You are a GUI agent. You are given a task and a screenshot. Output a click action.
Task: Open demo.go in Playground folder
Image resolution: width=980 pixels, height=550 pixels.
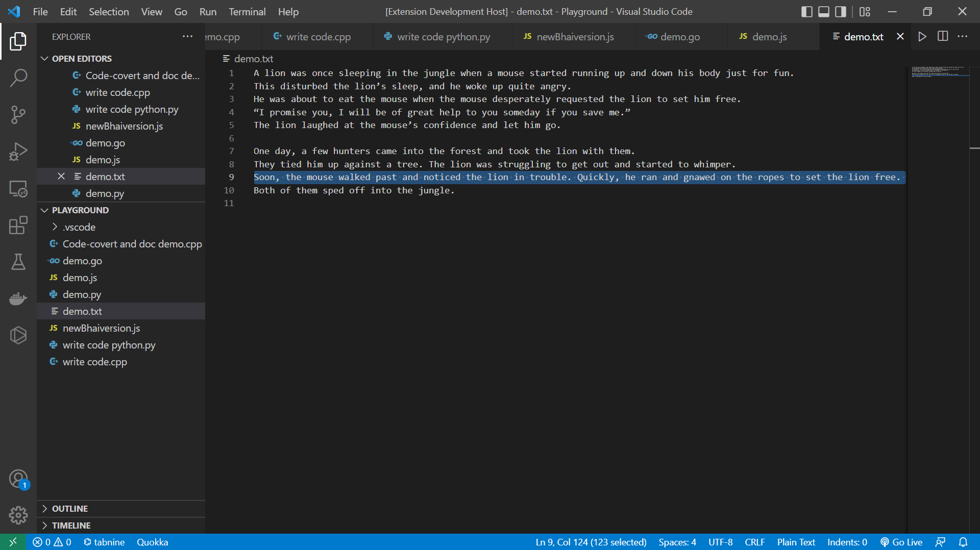pyautogui.click(x=121, y=261)
